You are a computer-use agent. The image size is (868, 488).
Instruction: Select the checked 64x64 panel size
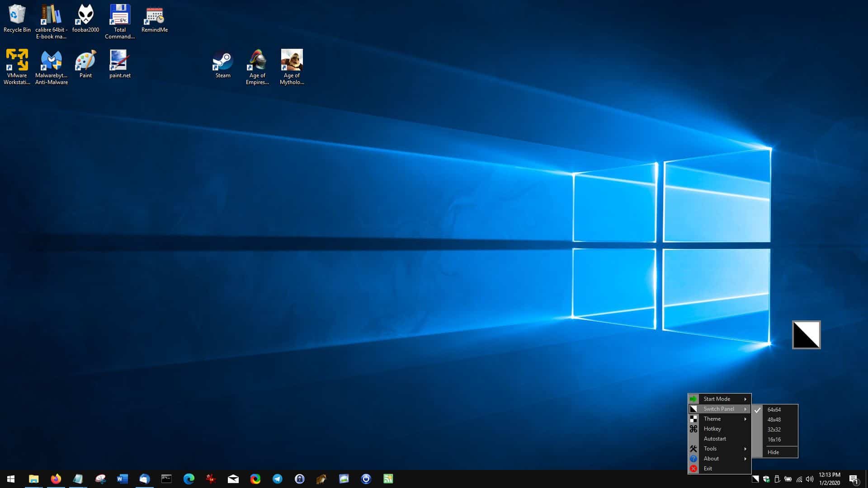(774, 410)
